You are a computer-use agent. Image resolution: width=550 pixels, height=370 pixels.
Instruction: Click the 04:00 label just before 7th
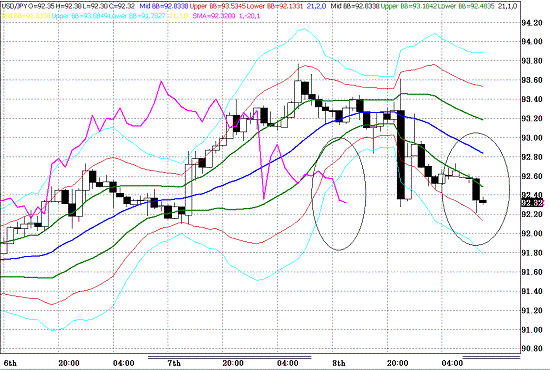pyautogui.click(x=123, y=363)
